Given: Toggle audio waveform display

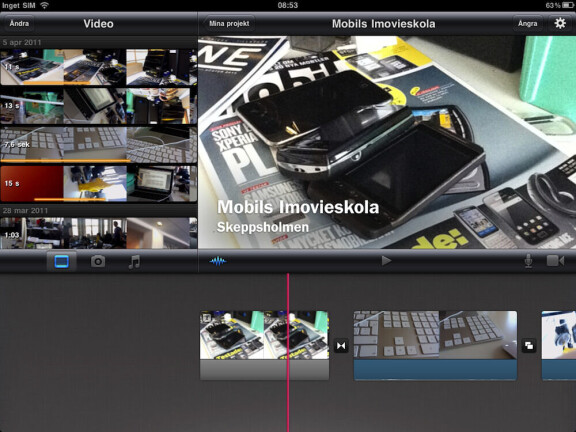Looking at the screenshot, I should (x=218, y=261).
